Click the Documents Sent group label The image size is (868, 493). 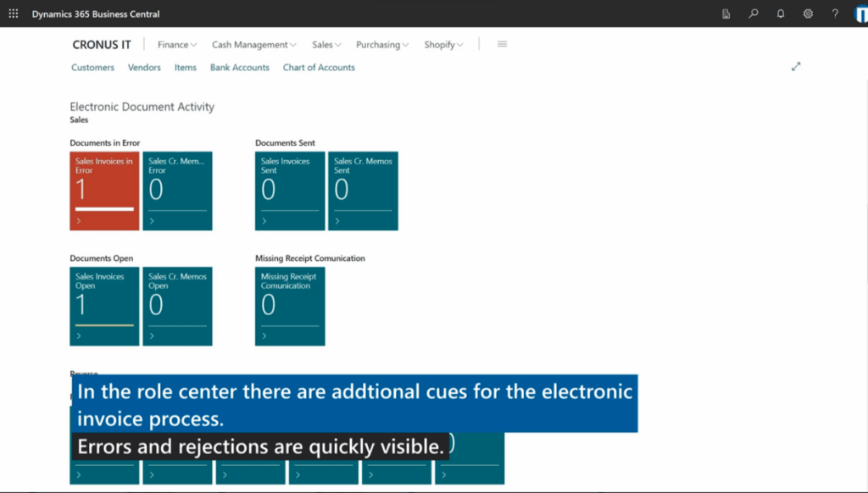(285, 143)
